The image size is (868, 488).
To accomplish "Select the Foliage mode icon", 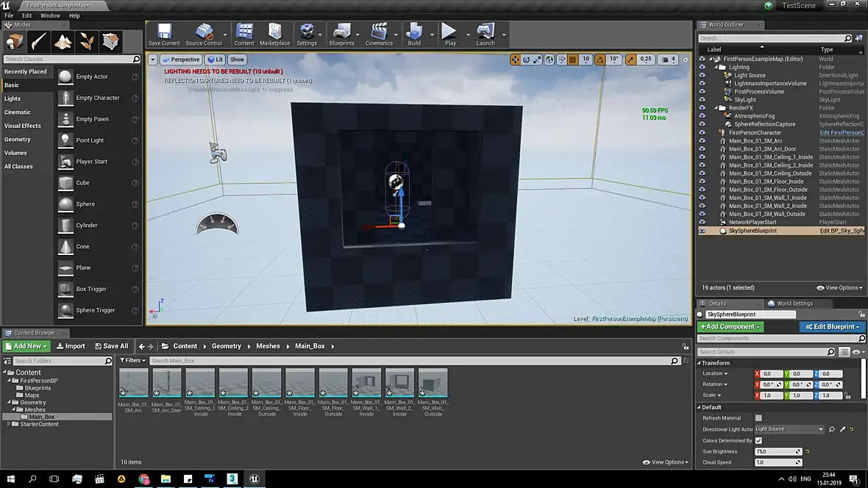I will coord(87,41).
